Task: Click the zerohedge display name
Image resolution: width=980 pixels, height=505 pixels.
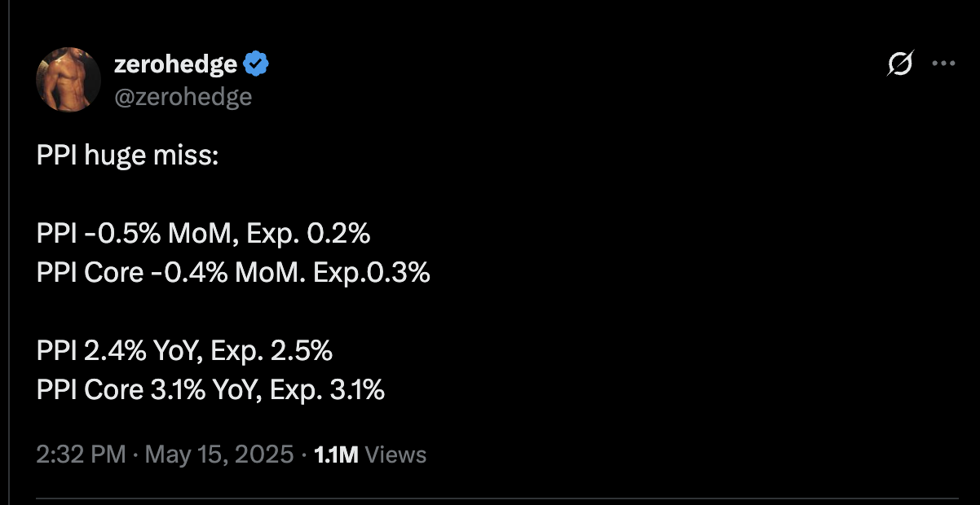Action: 176,63
